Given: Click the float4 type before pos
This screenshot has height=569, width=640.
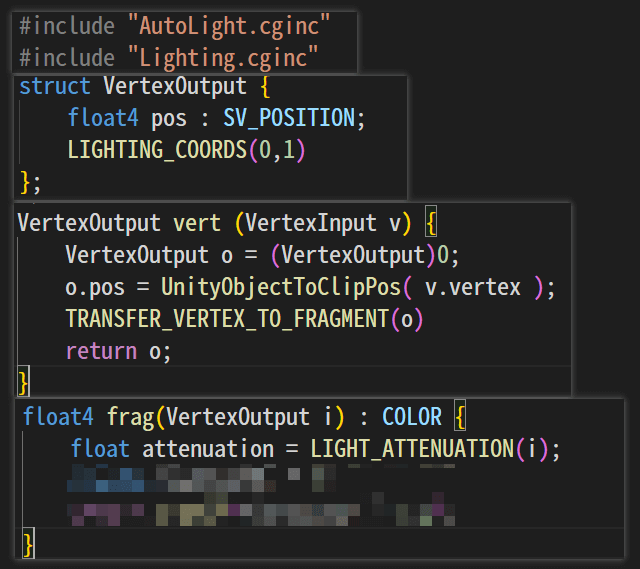Looking at the screenshot, I should click(104, 119).
